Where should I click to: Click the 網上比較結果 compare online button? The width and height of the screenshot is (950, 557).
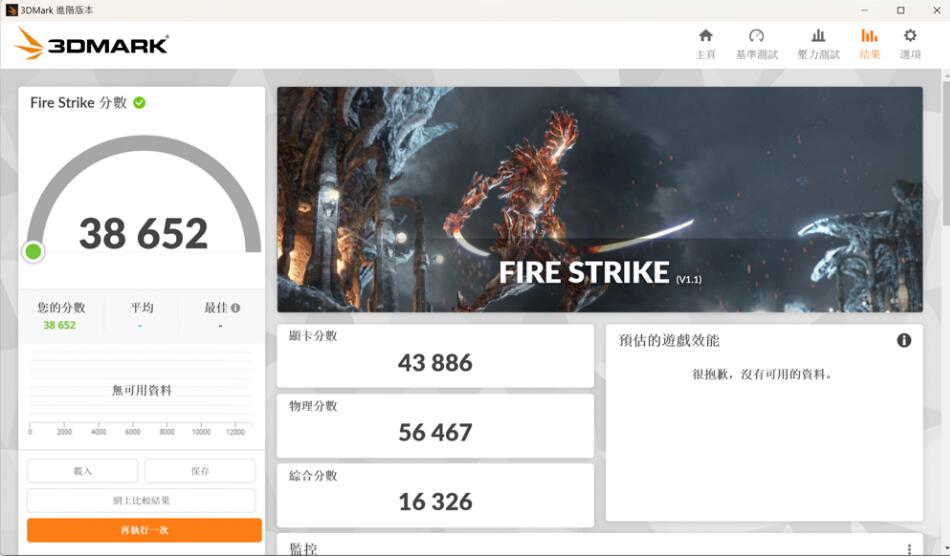pyautogui.click(x=141, y=501)
